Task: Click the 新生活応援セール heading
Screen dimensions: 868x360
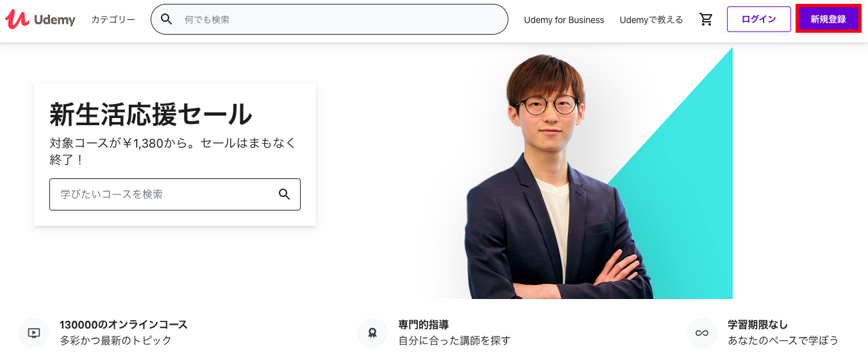Action: pos(151,115)
